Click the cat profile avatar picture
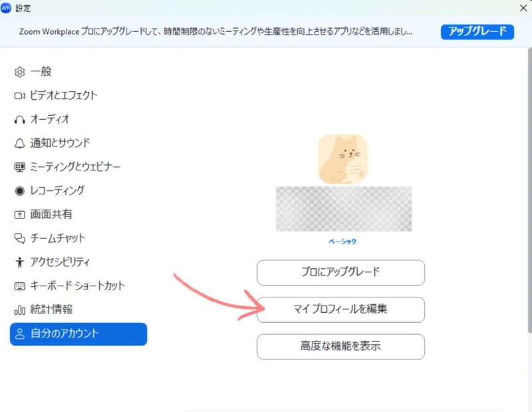The width and height of the screenshot is (532, 412). point(342,158)
